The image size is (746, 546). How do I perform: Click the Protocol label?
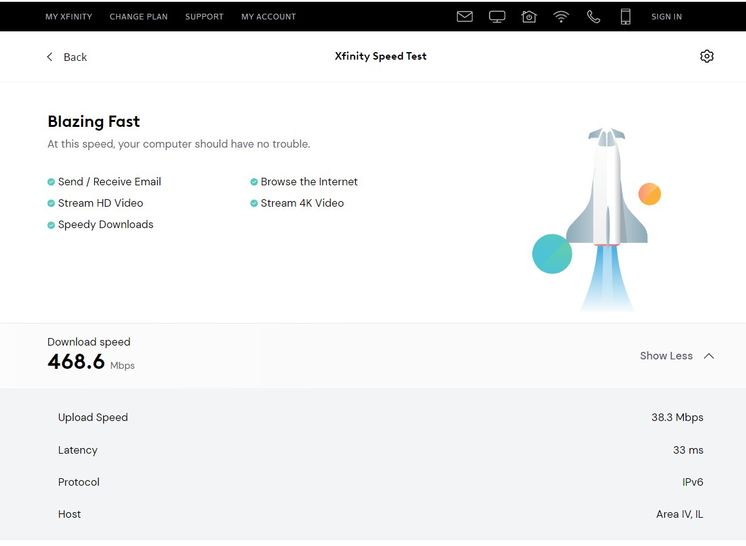point(79,482)
